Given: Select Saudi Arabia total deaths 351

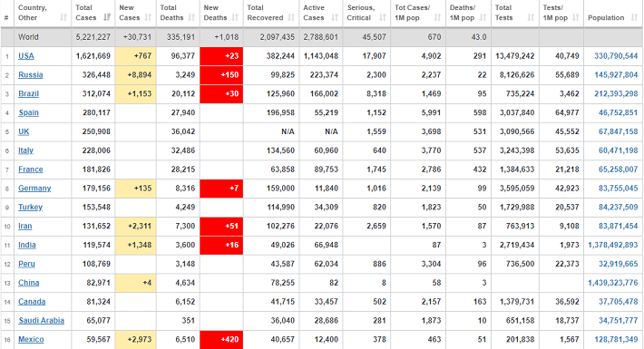Looking at the screenshot, I should pos(188,320).
